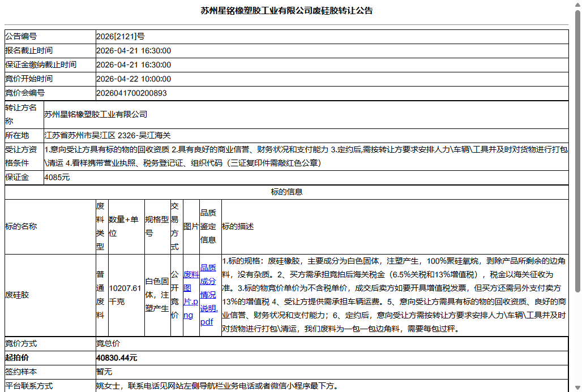Click the 竞价开始时间 label

pyautogui.click(x=28, y=79)
